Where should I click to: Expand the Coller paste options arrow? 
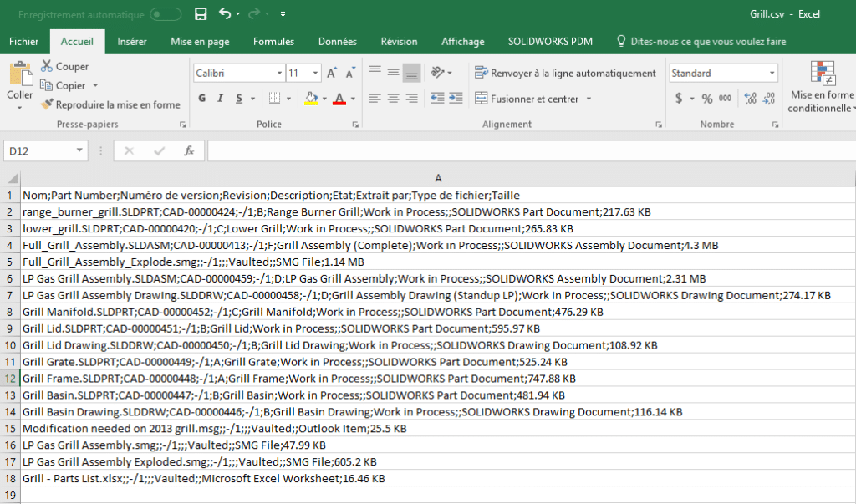[x=20, y=108]
